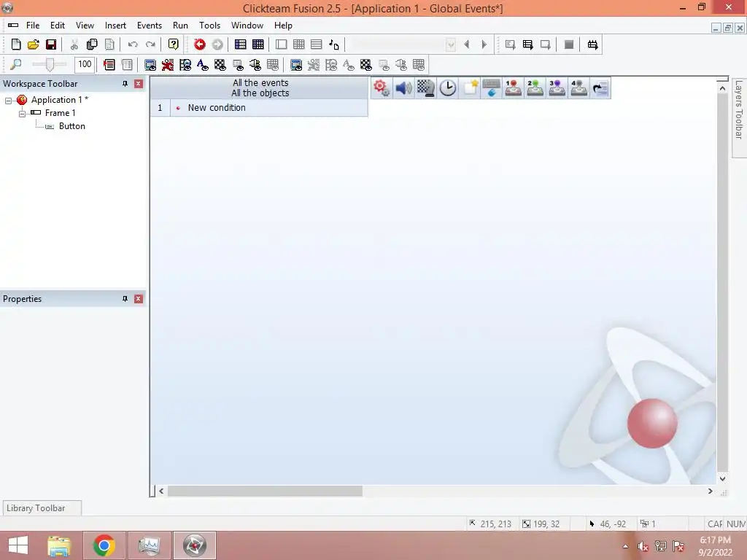This screenshot has width=747, height=560.
Task: Toggle the second checkerboard eye filter
Action: coord(366,64)
